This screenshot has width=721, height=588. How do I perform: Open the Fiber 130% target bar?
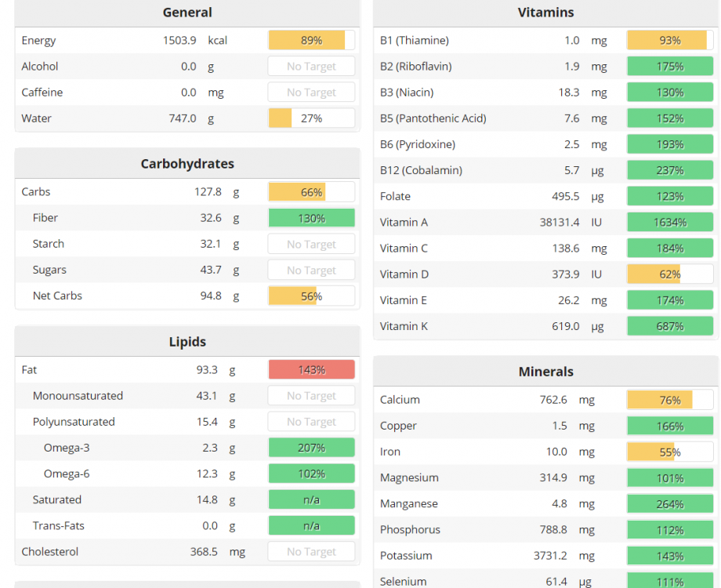tap(311, 218)
